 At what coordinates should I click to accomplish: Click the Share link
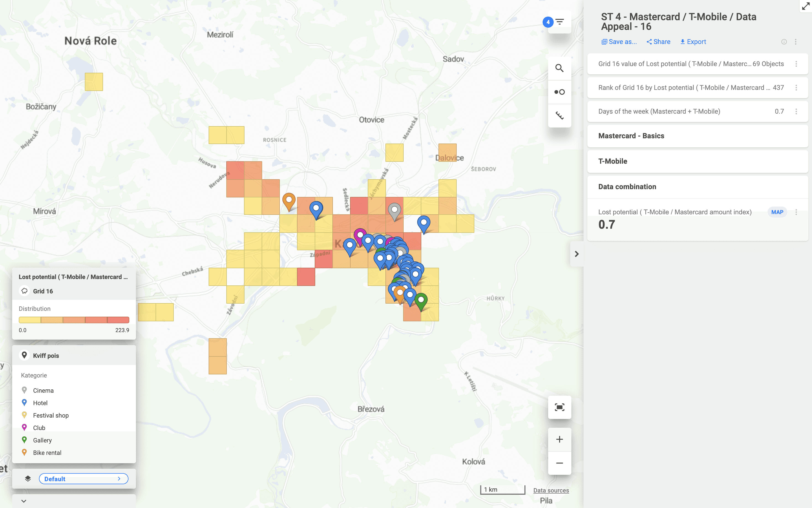click(658, 41)
